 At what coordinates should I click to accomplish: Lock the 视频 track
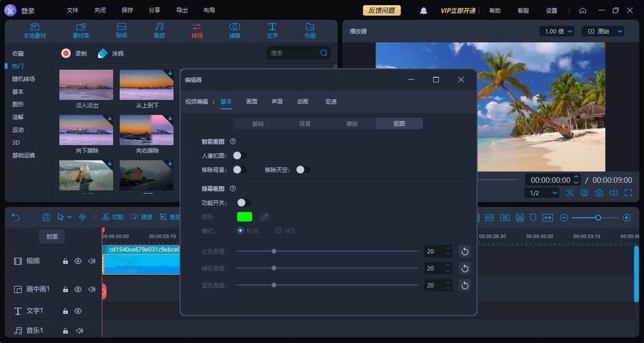(x=65, y=261)
